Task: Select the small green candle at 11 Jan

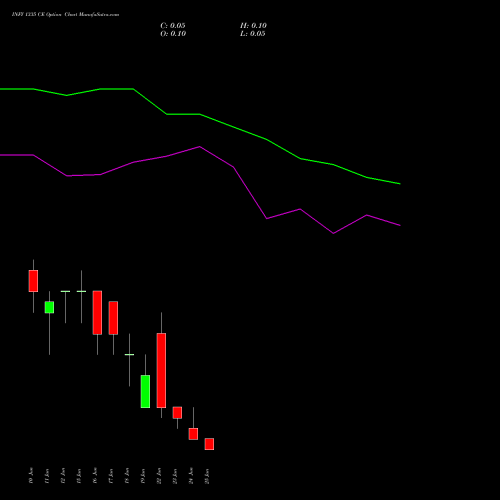Action: [49, 307]
